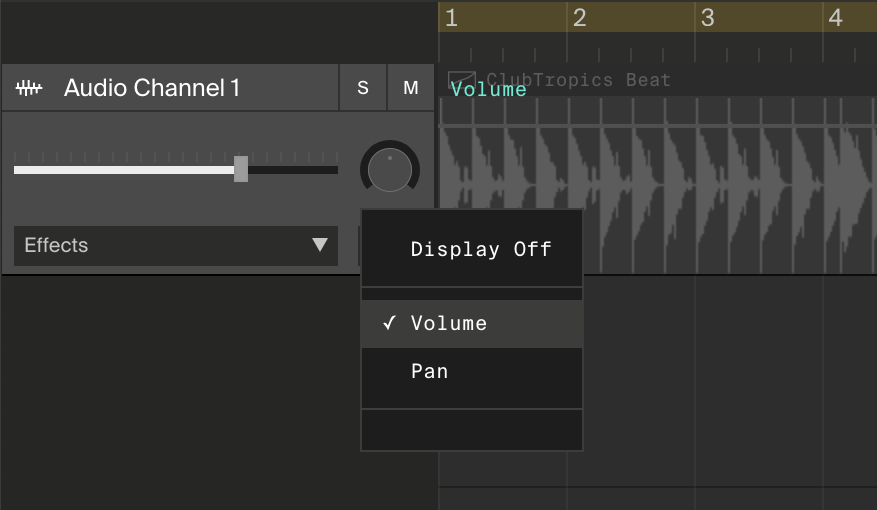Jump to bar 3 on the timeline ruler
Viewport: 877px width, 510px height.
tap(708, 18)
